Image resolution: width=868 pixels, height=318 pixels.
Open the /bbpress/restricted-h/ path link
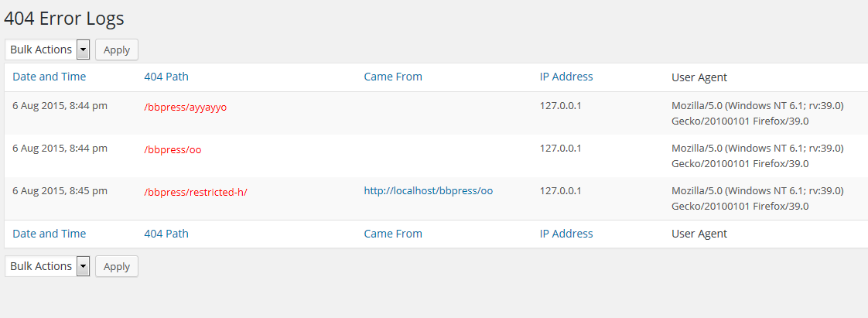(x=196, y=192)
